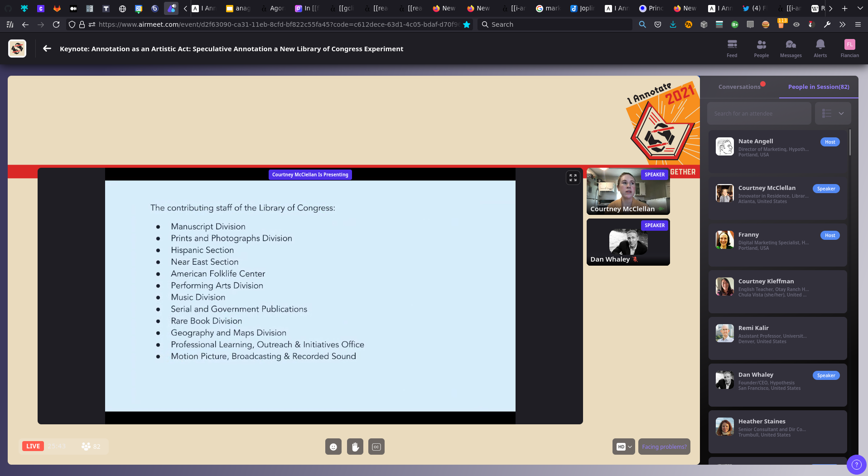Select Heather Staines in attendee list
This screenshot has height=476, width=868.
click(x=777, y=432)
